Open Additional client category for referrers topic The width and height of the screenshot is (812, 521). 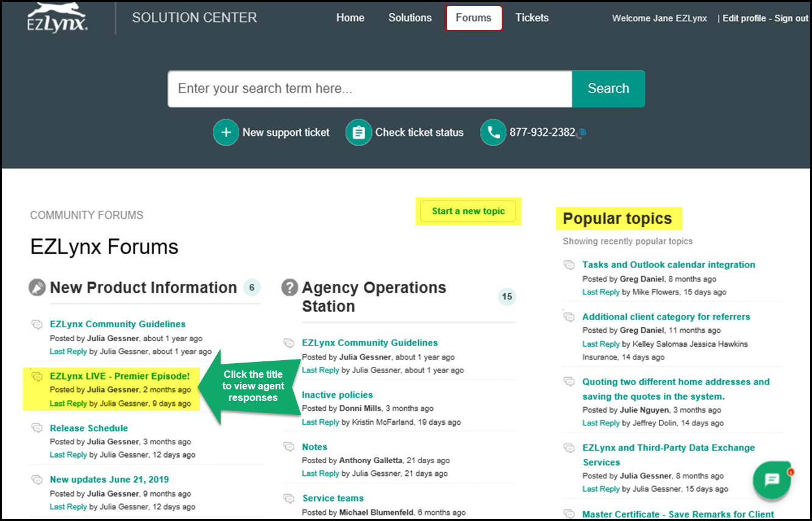point(666,317)
